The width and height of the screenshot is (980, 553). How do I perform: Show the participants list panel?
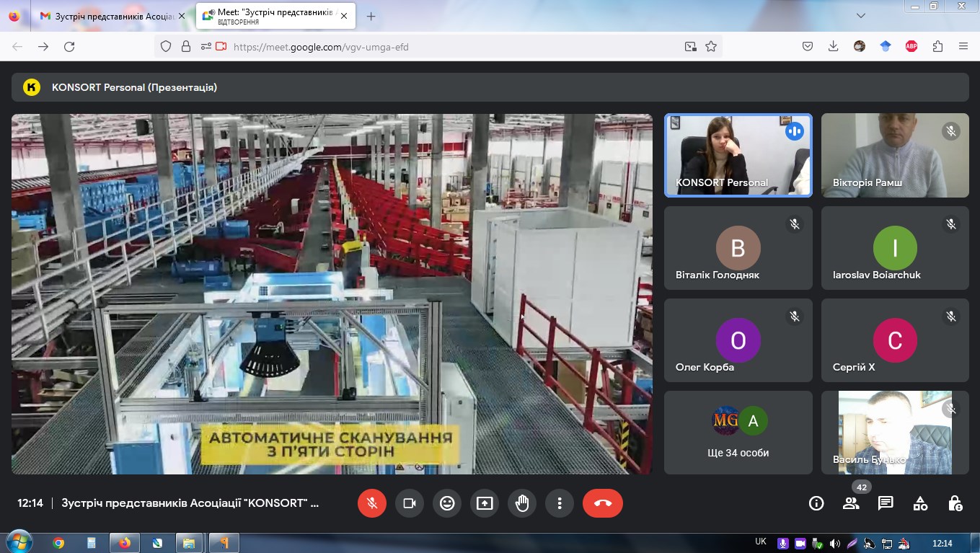pos(851,503)
